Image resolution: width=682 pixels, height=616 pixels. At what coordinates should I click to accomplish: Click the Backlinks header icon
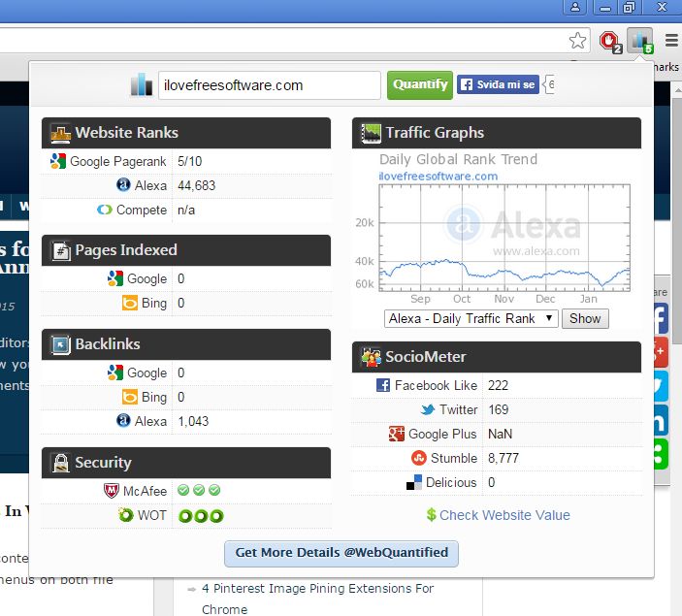pos(60,345)
